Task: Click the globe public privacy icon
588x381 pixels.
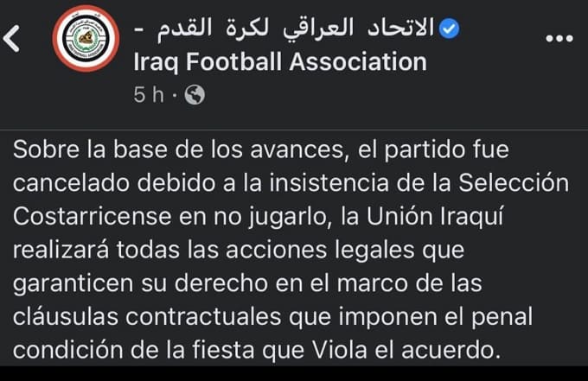Action: tap(195, 95)
